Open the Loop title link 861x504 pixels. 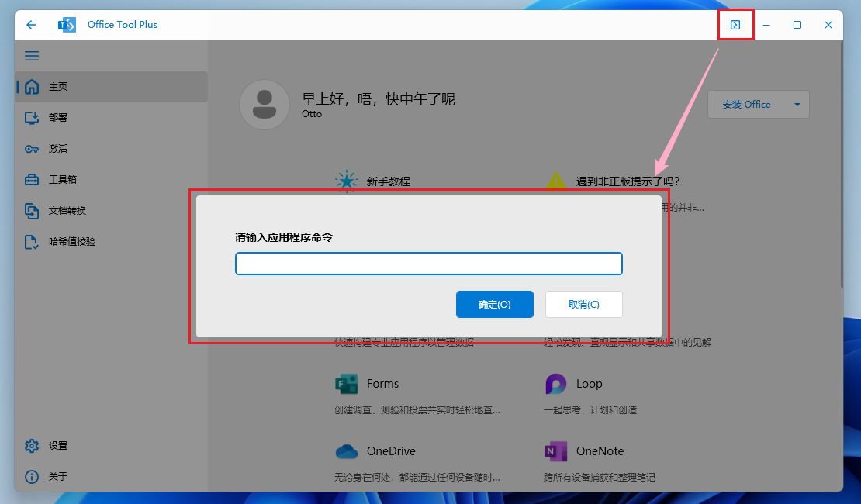click(590, 384)
